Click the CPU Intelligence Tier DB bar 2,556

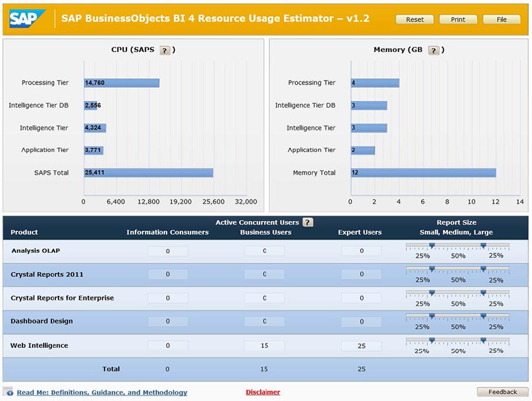90,106
